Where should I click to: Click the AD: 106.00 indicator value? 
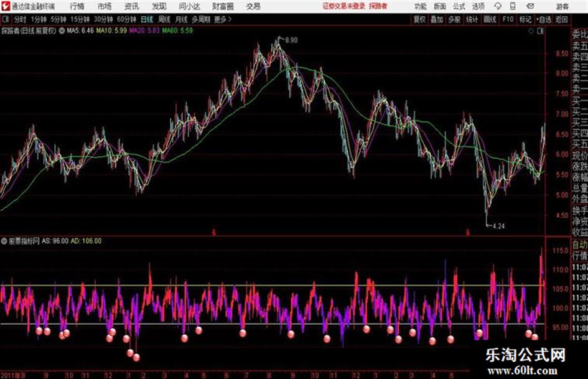pos(86,241)
